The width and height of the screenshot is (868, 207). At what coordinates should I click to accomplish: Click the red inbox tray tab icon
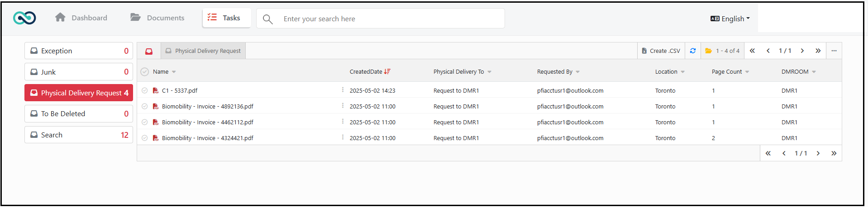[149, 52]
